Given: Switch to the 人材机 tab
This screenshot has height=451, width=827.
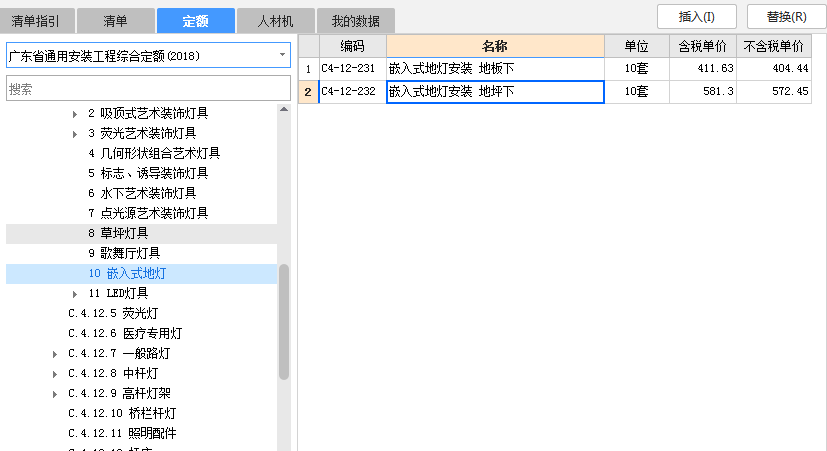Looking at the screenshot, I should tap(275, 21).
